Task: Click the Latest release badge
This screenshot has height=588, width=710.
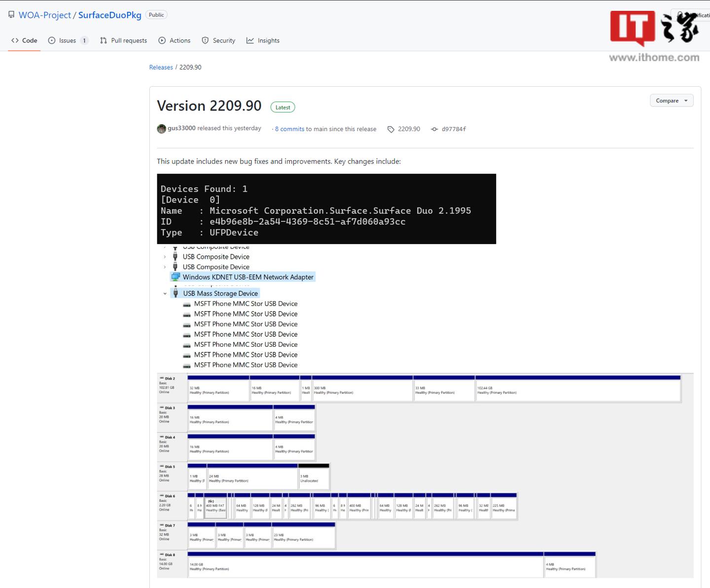Action: pos(282,107)
